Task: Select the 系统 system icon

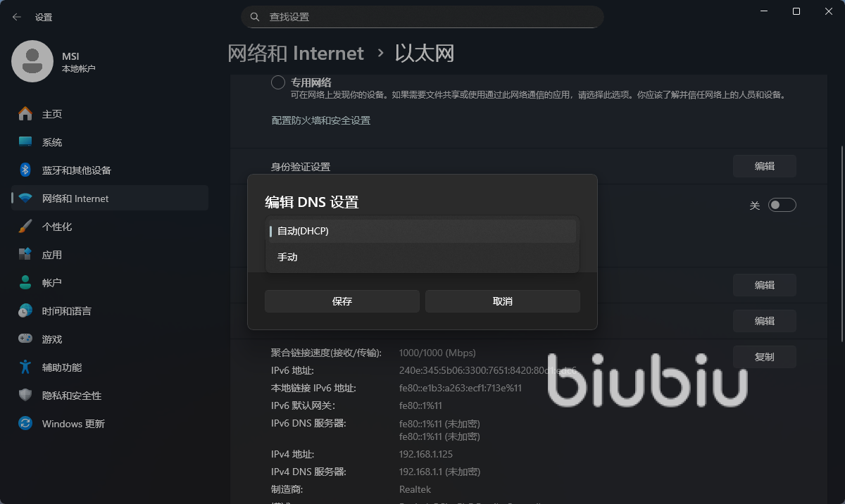Action: pyautogui.click(x=25, y=142)
